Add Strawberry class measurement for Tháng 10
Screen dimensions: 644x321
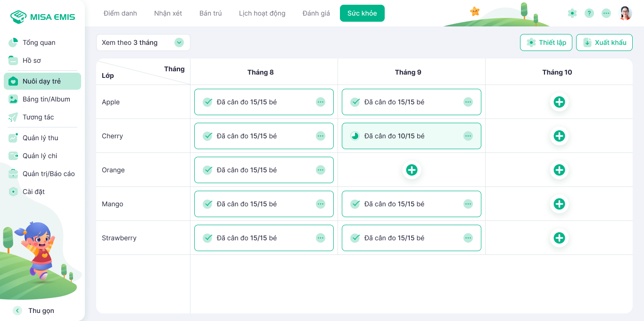[x=559, y=238]
